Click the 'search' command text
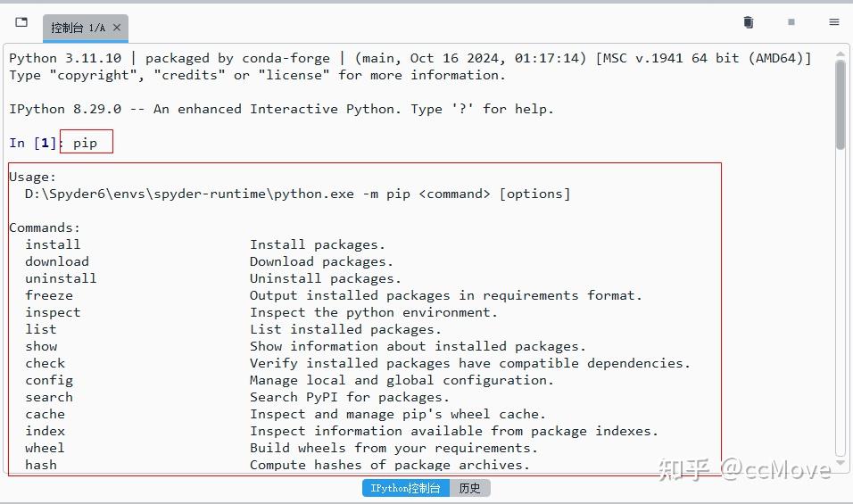 pos(49,397)
